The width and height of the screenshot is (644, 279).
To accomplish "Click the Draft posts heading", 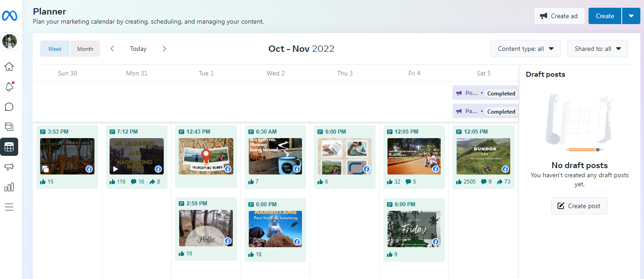I will click(545, 75).
